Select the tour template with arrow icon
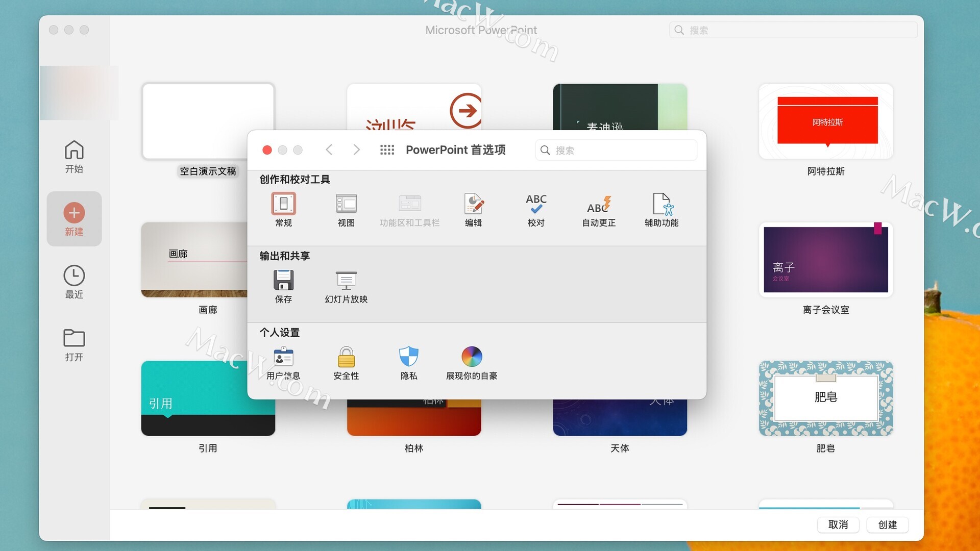Screen dimensions: 980x551 414,107
